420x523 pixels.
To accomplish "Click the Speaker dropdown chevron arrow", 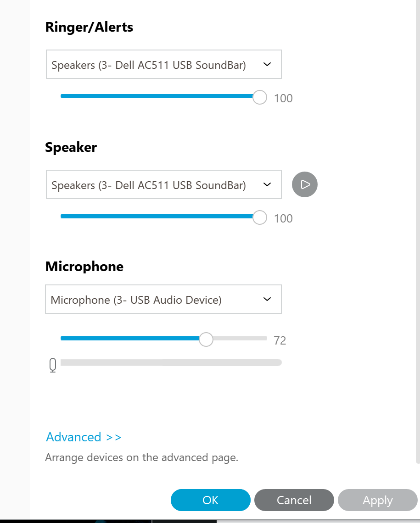I will tap(268, 185).
